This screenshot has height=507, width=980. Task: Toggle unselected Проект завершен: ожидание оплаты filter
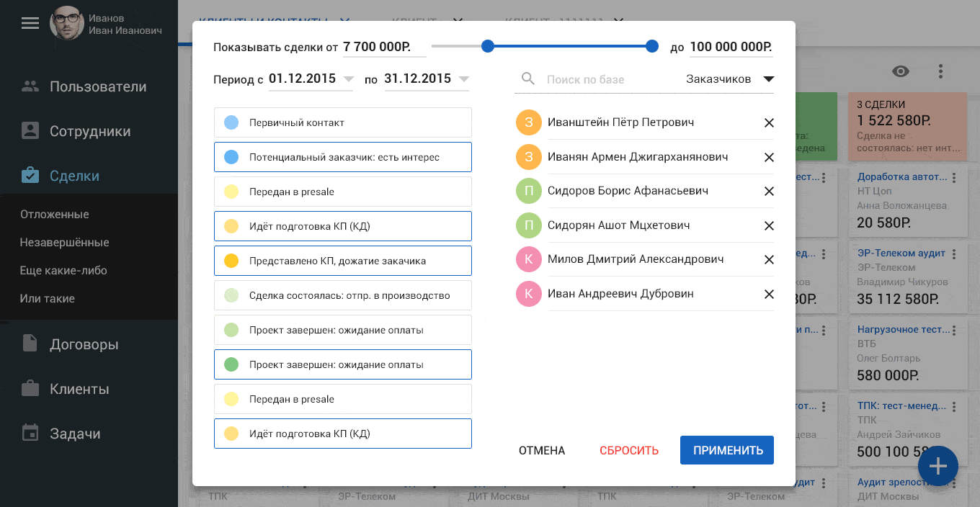click(x=343, y=330)
